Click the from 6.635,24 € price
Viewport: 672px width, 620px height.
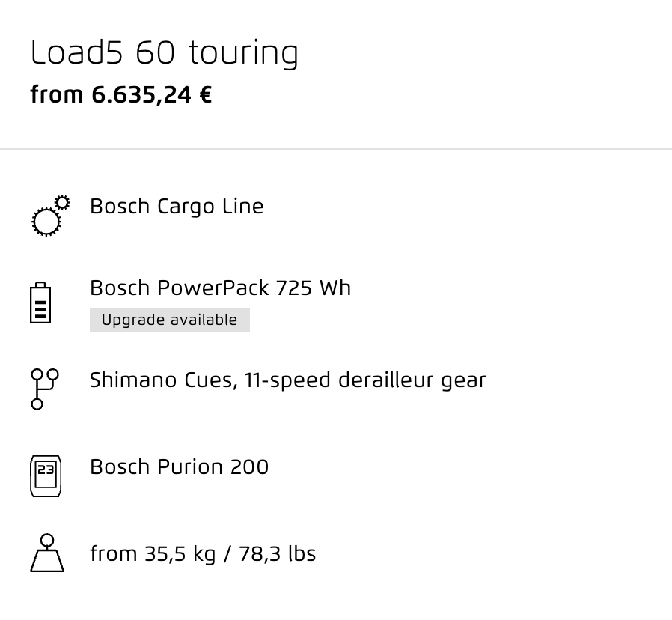click(121, 94)
